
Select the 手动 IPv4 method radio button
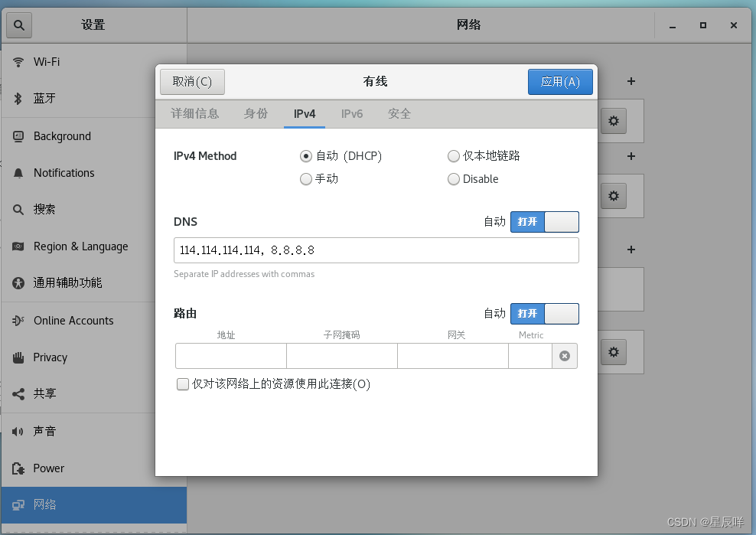306,179
